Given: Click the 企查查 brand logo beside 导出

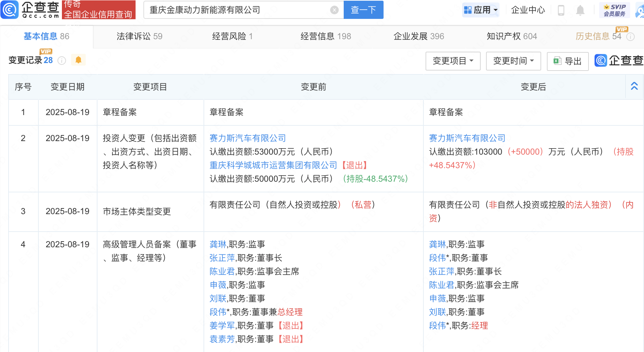Looking at the screenshot, I should click(x=619, y=61).
